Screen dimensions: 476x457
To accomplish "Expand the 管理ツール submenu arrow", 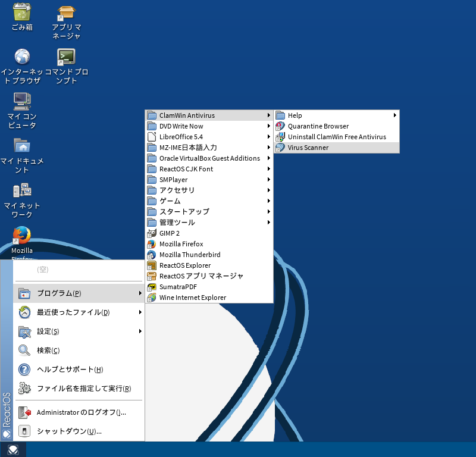I will pos(269,223).
